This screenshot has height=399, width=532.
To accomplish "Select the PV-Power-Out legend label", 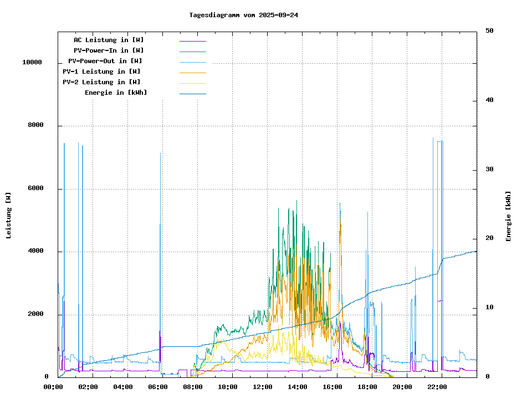I will tap(105, 61).
